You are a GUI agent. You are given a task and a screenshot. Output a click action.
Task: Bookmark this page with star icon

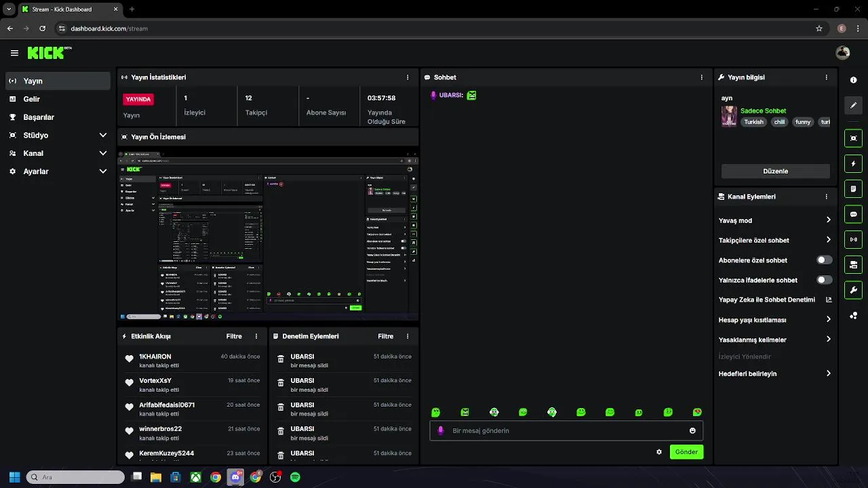(819, 28)
